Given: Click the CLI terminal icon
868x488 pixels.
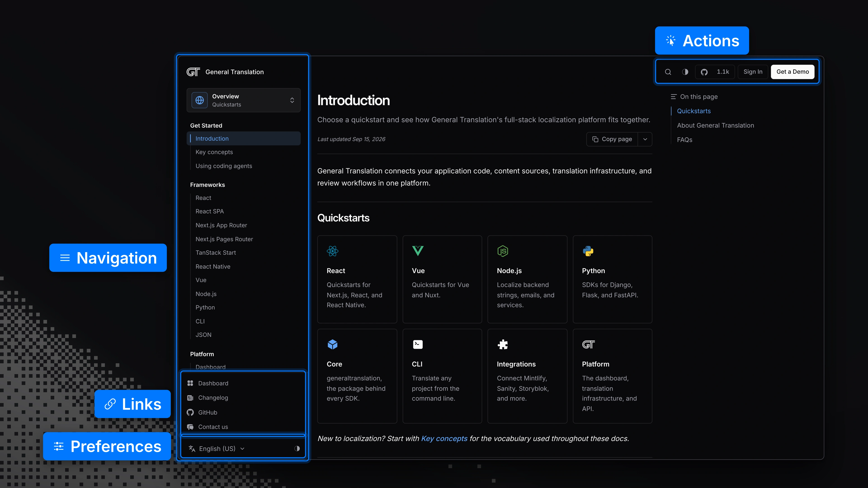Looking at the screenshot, I should tap(418, 344).
